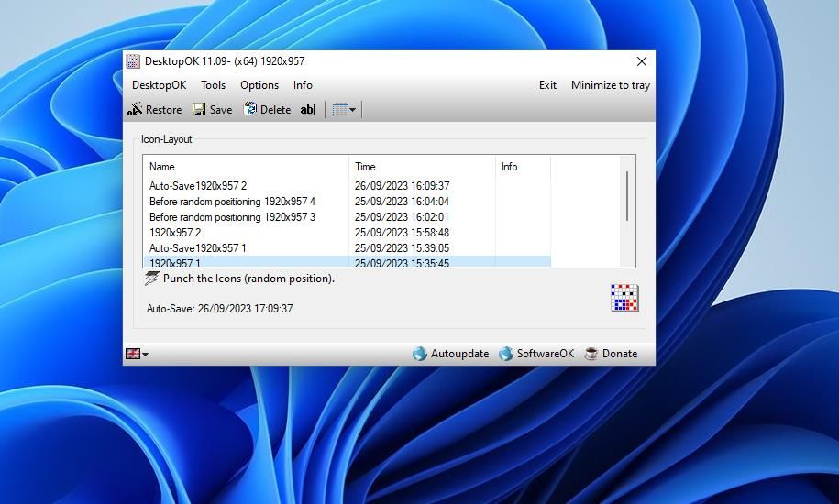Click Minimize to tray
Viewport: 839px width, 504px height.
pyautogui.click(x=610, y=85)
